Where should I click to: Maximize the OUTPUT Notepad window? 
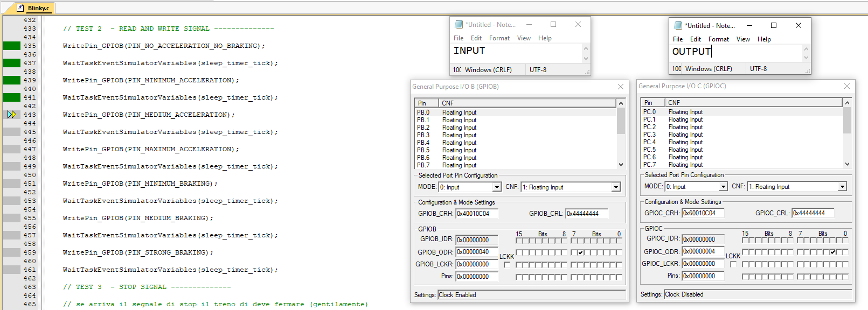(x=774, y=25)
